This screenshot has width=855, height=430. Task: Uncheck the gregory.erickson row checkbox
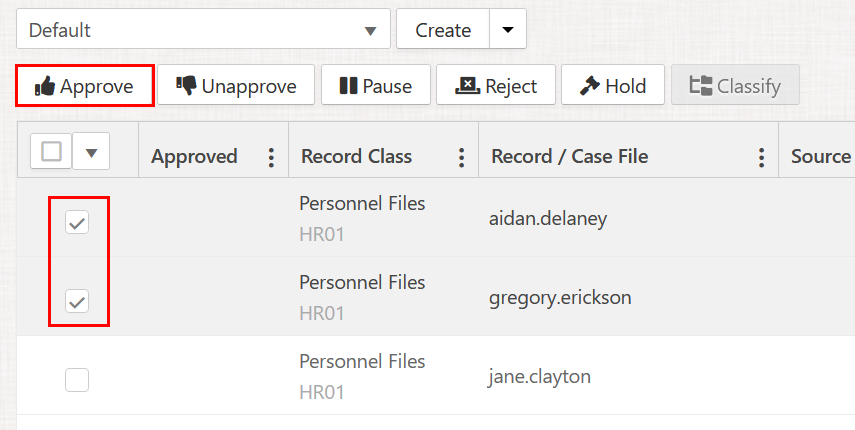pyautogui.click(x=77, y=299)
